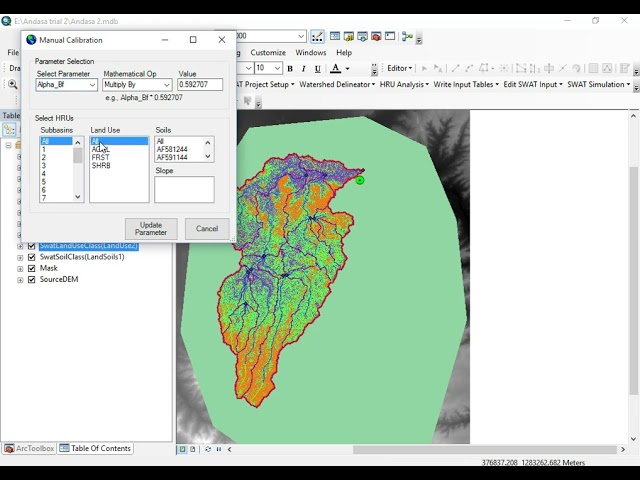This screenshot has height=480, width=640.
Task: Click the map horizontal scrollbar thumb
Action: [484, 449]
